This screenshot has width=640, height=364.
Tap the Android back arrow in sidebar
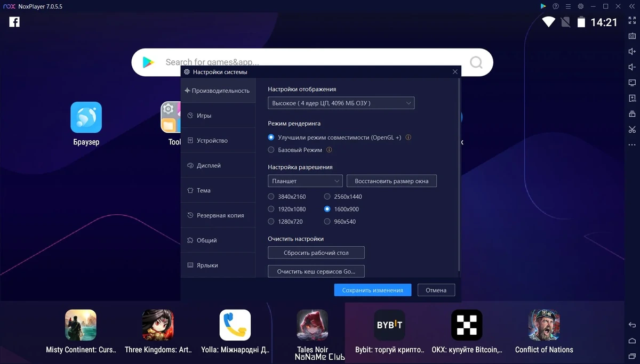tap(632, 325)
